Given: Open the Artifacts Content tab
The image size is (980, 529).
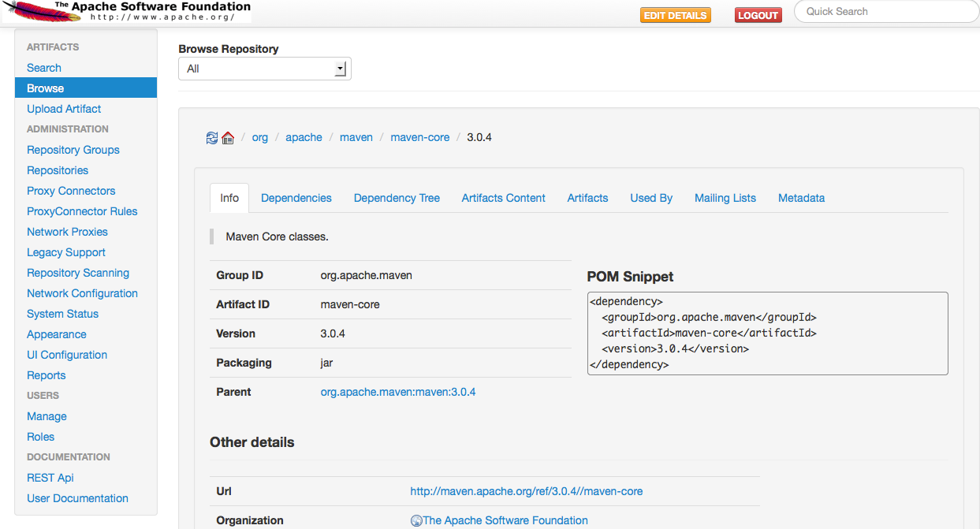Looking at the screenshot, I should (504, 198).
